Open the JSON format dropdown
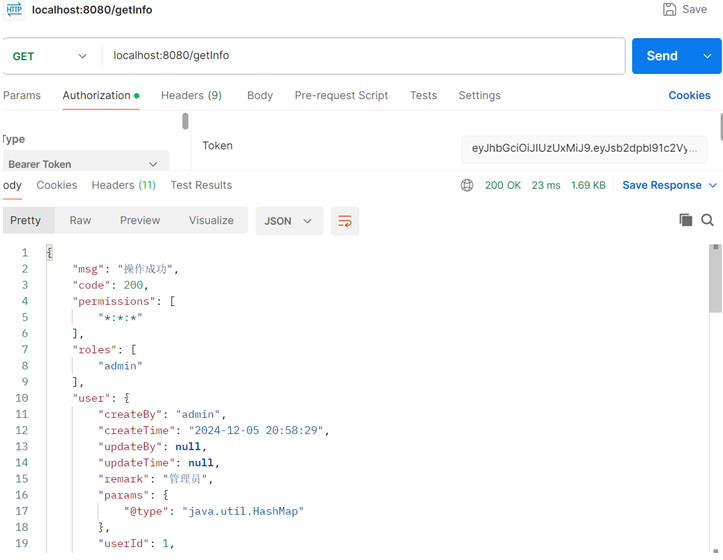723x560 pixels. pyautogui.click(x=289, y=221)
